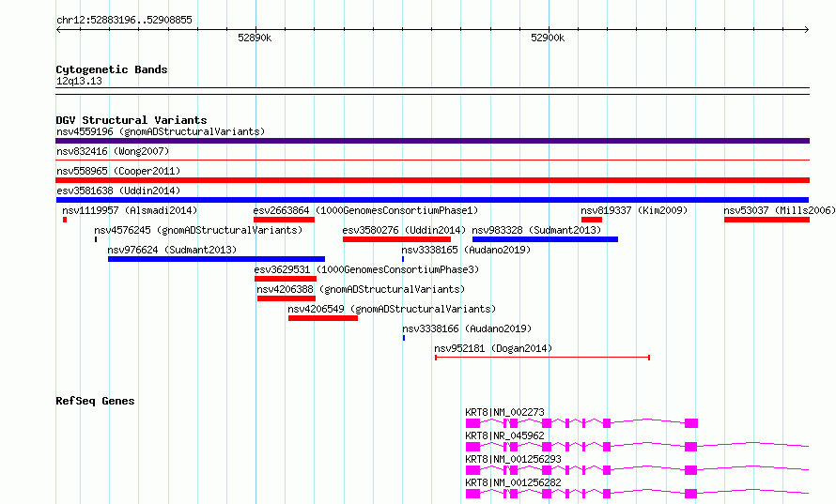Viewport: 836px width, 504px height.
Task: Click the RefSeq Genes track title
Action: click(95, 401)
